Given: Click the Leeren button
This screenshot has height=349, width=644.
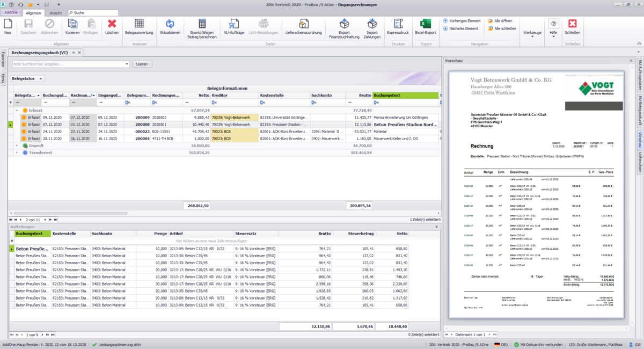Looking at the screenshot, I should coord(142,64).
